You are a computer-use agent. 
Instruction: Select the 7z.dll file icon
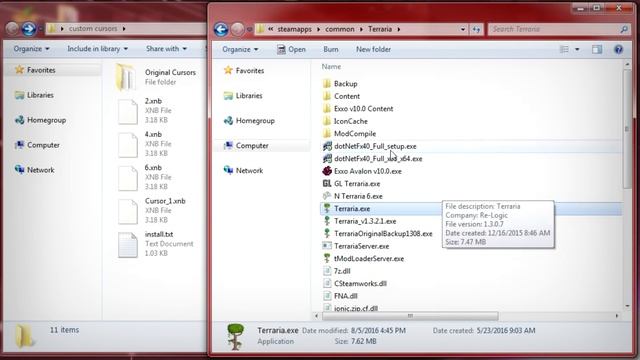coord(327,271)
